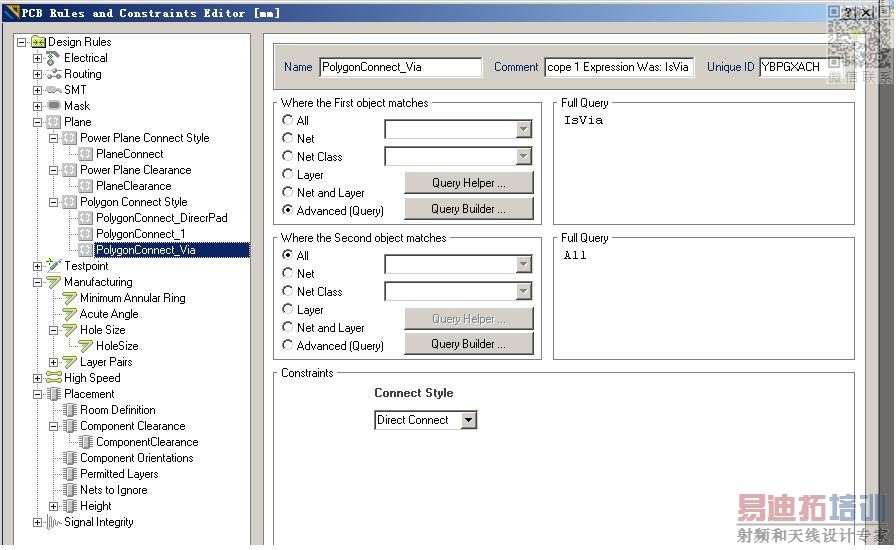The width and height of the screenshot is (896, 550).
Task: Select the Hole Size tree item
Action: coord(102,330)
